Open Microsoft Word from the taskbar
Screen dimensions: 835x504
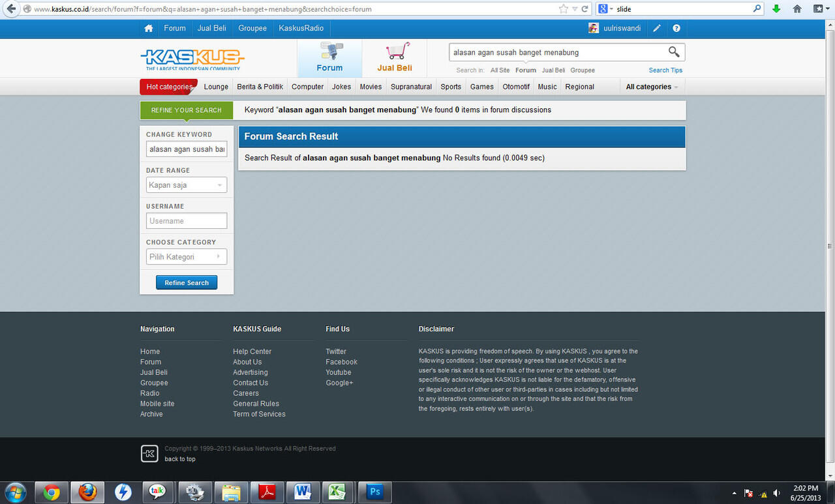(302, 492)
